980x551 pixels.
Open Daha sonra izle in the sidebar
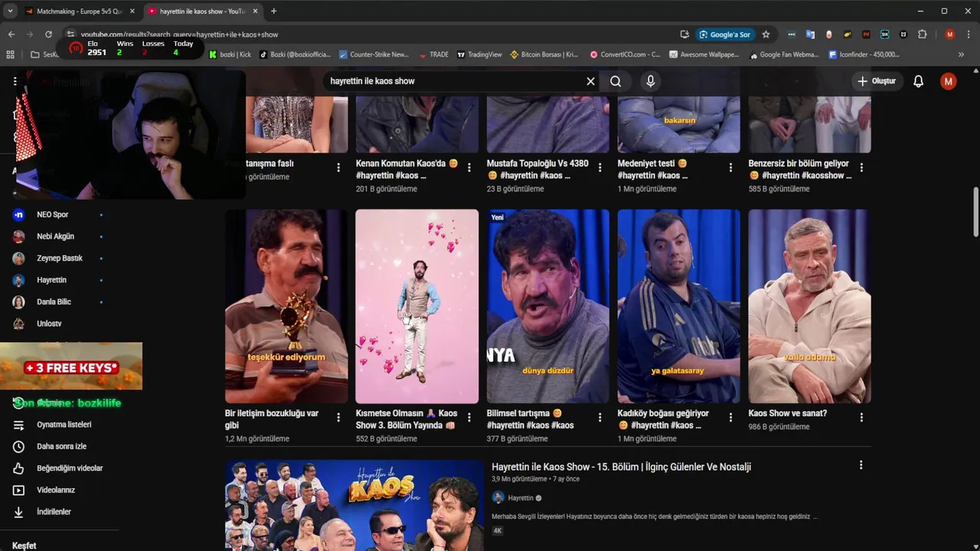(61, 446)
